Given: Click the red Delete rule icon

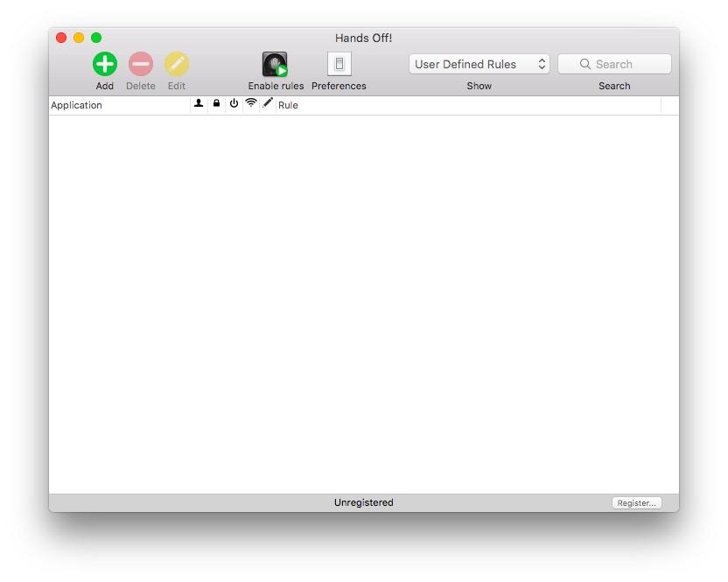Looking at the screenshot, I should pyautogui.click(x=141, y=64).
